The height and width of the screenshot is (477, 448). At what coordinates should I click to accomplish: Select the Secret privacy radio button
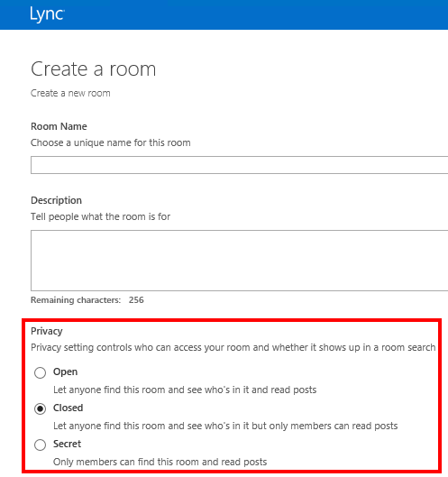[x=41, y=445]
